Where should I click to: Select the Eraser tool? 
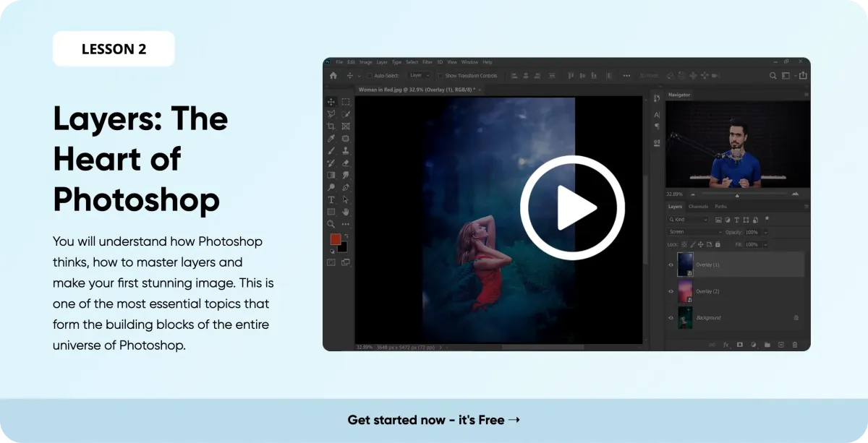tap(346, 163)
